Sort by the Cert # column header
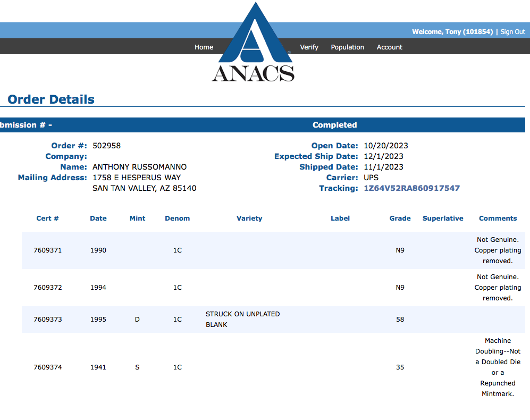 pos(47,219)
